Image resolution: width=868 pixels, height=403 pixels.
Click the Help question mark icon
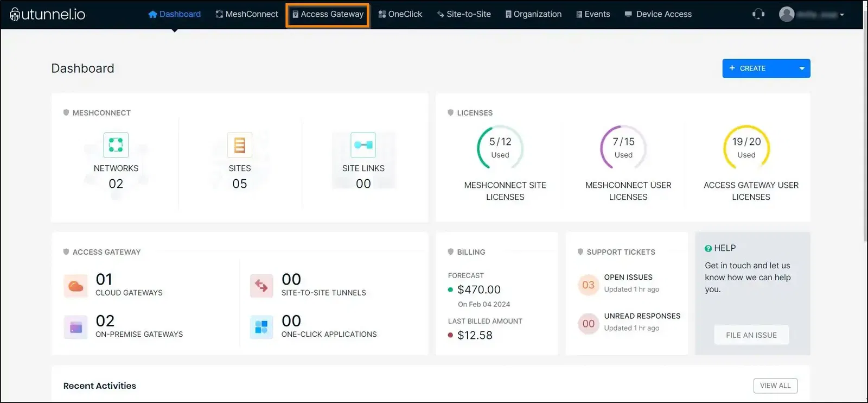[x=708, y=248]
